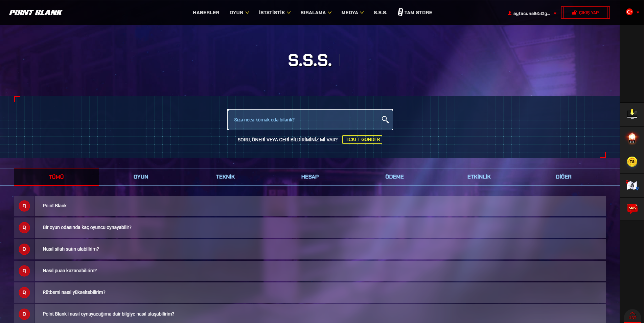The height and width of the screenshot is (323, 644).
Task: Click the Turkish flag language icon
Action: pos(629,12)
